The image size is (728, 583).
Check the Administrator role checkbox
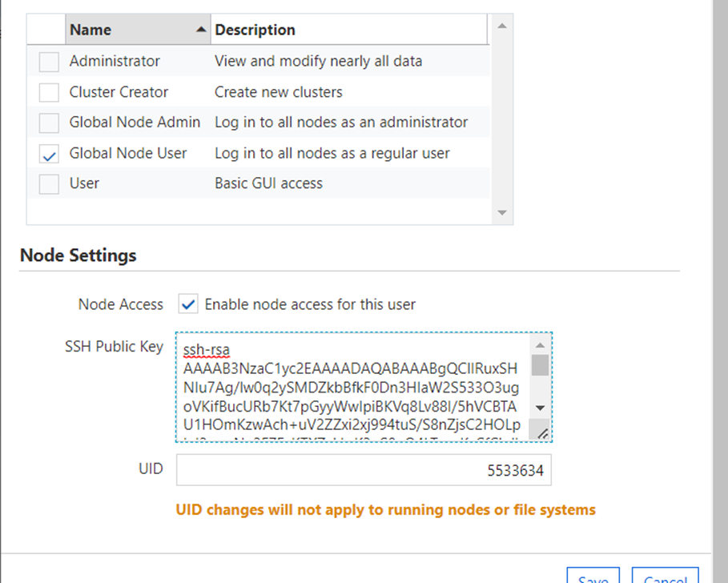[x=49, y=62]
